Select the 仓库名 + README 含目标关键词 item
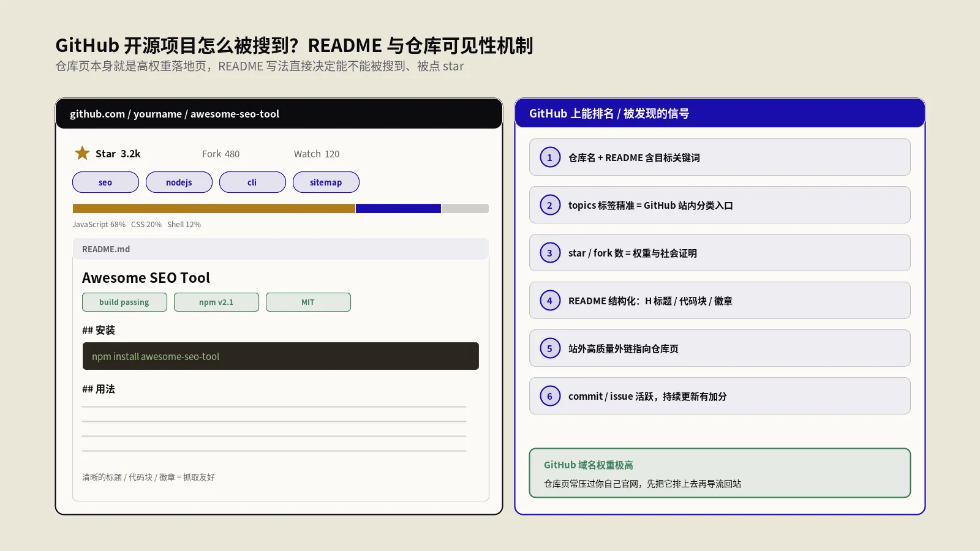980x551 pixels. click(x=720, y=157)
